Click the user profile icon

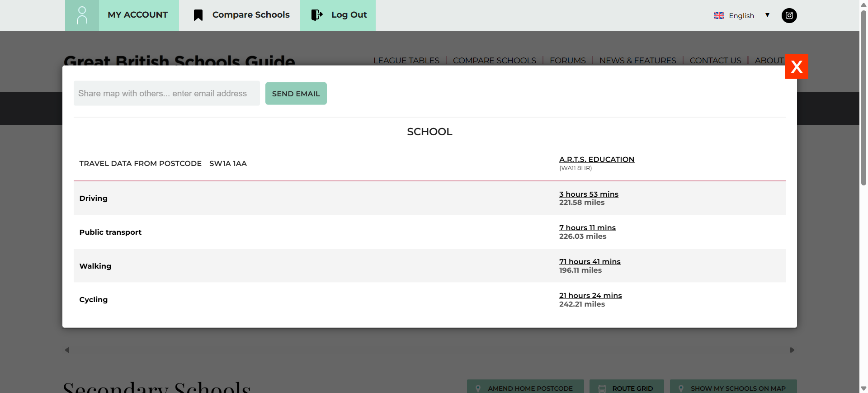[x=82, y=15]
